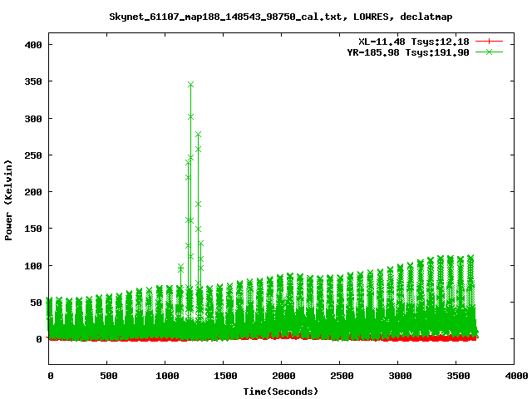Click the green YR legend line sample
The height and width of the screenshot is (399, 532).
click(x=490, y=52)
